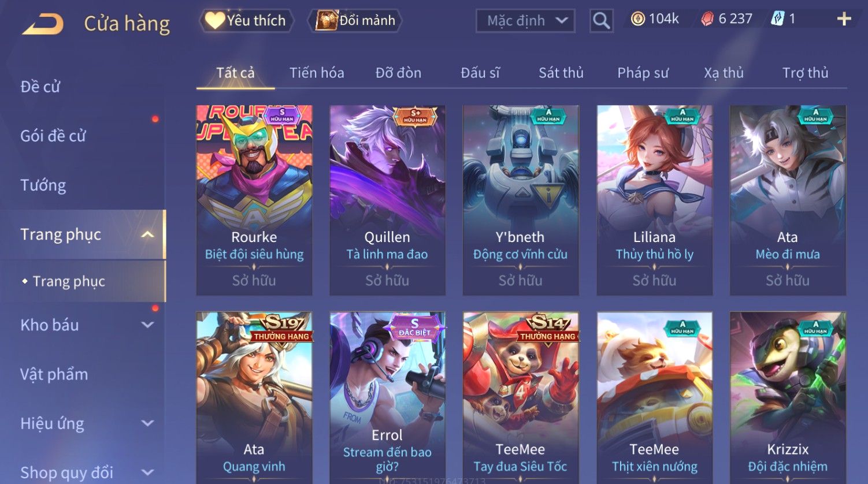Open the search magnifier icon

601,21
